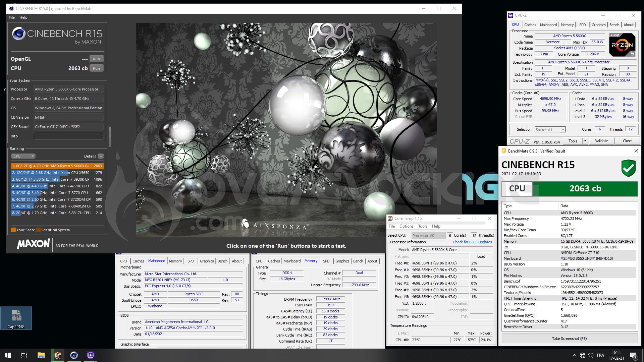Open the Cinebench Help menu
This screenshot has height=362, width=644.
23,17
